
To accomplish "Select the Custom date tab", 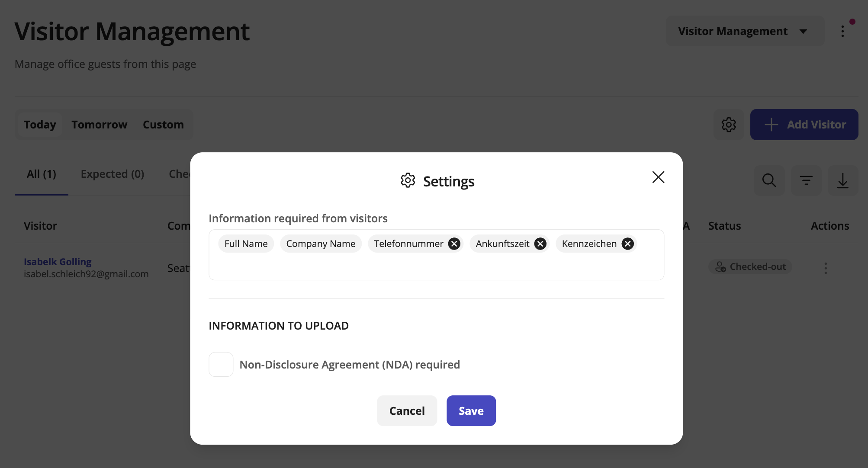I will [x=163, y=125].
